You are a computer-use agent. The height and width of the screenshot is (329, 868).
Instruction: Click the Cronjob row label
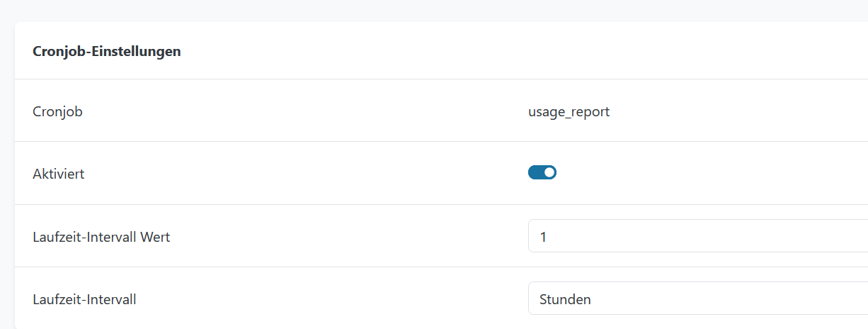(57, 112)
